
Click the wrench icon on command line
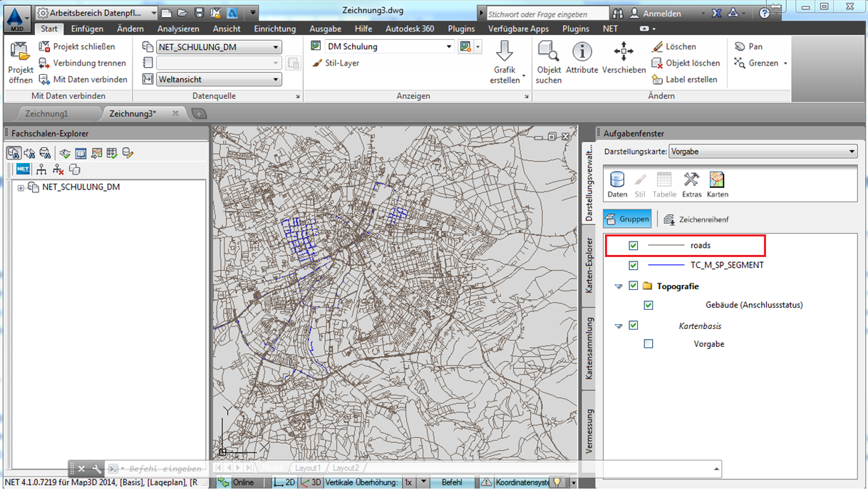point(97,469)
